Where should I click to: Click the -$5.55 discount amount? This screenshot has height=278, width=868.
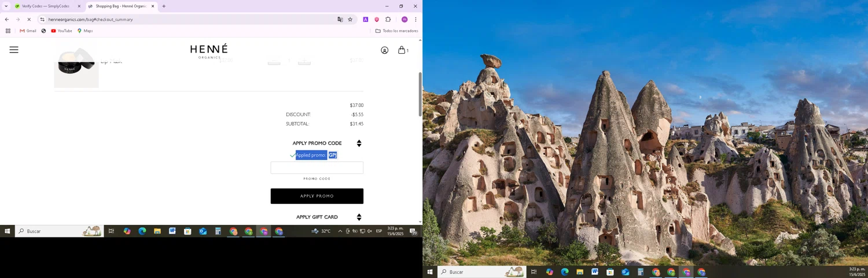(357, 114)
